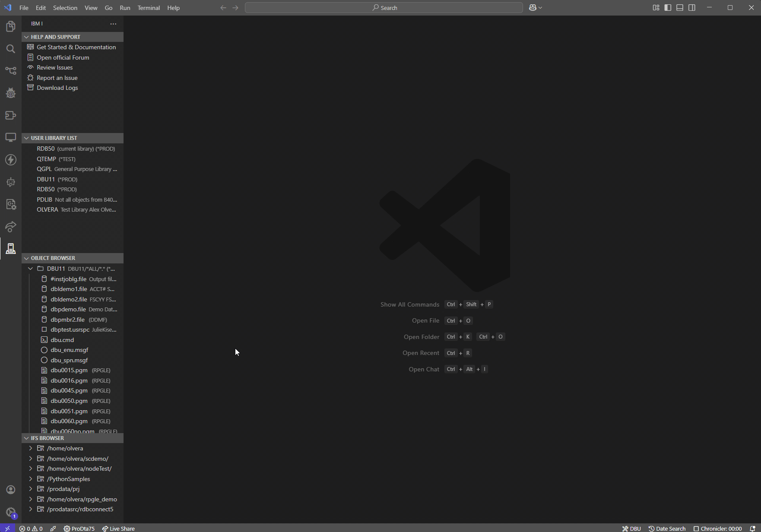Screen dimensions: 761x532
Task: Click the DBU status bar item
Action: tap(631, 528)
